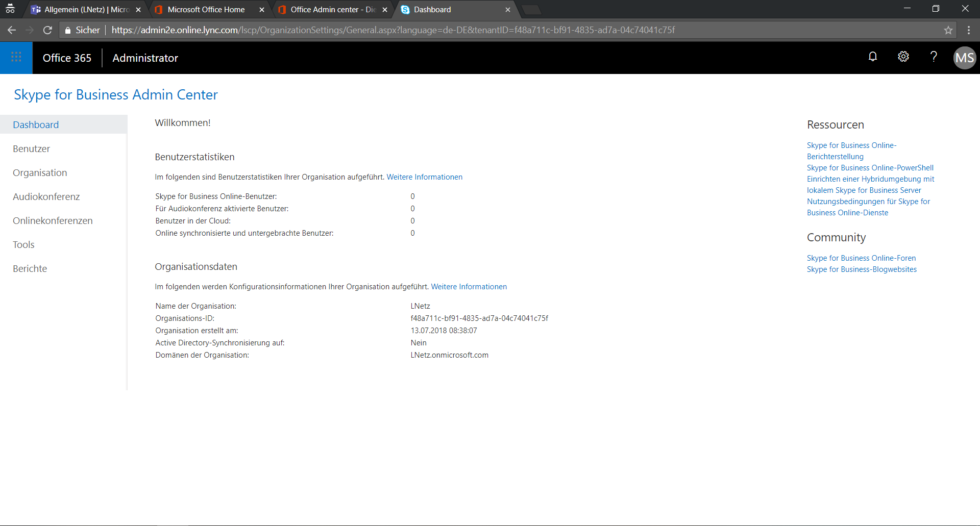Open the settings gear icon

click(903, 57)
